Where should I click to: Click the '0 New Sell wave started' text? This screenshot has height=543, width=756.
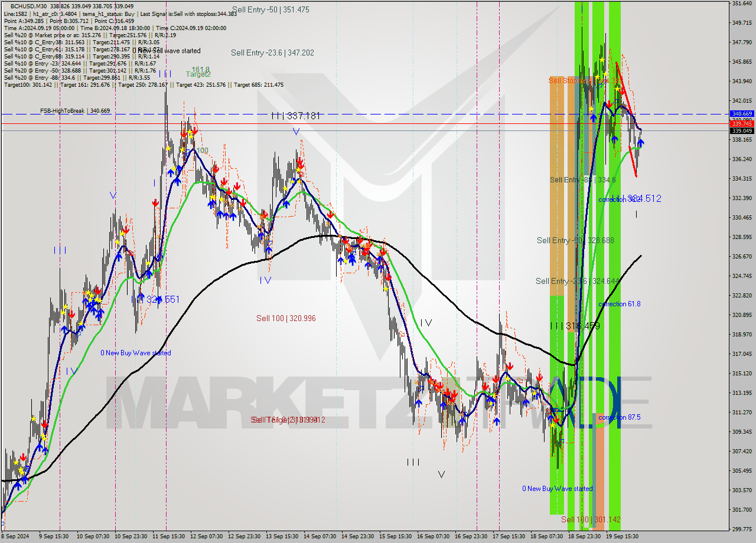[167, 51]
